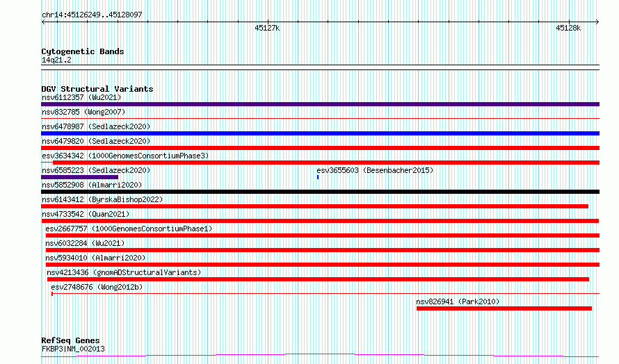The width and height of the screenshot is (619, 364).
Task: Click the Cytogenetic Bands track title
Action: click(x=83, y=51)
